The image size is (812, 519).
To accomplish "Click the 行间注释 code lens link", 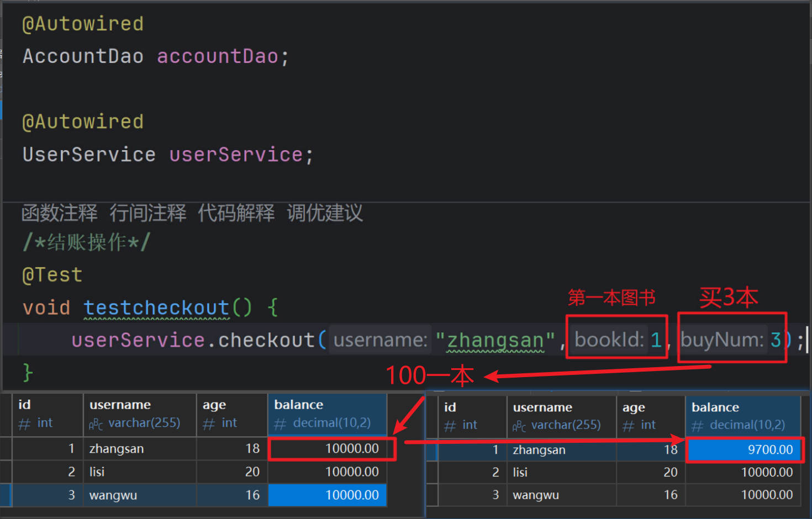I will pyautogui.click(x=148, y=213).
